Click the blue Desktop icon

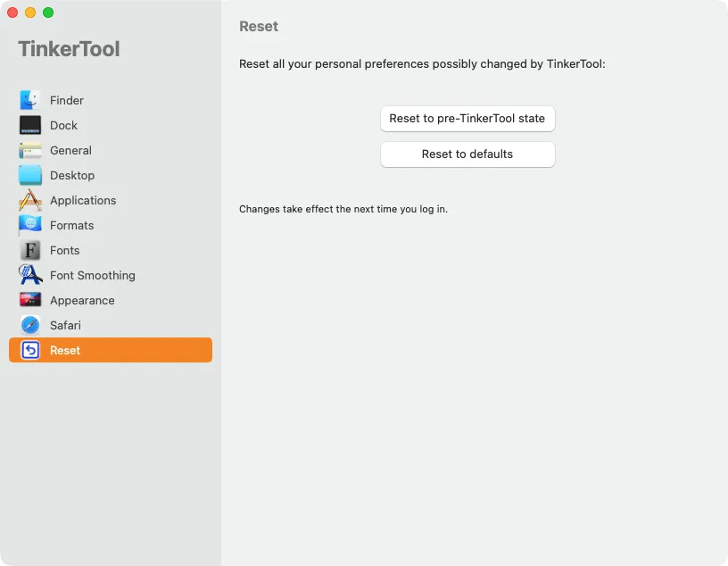point(30,175)
